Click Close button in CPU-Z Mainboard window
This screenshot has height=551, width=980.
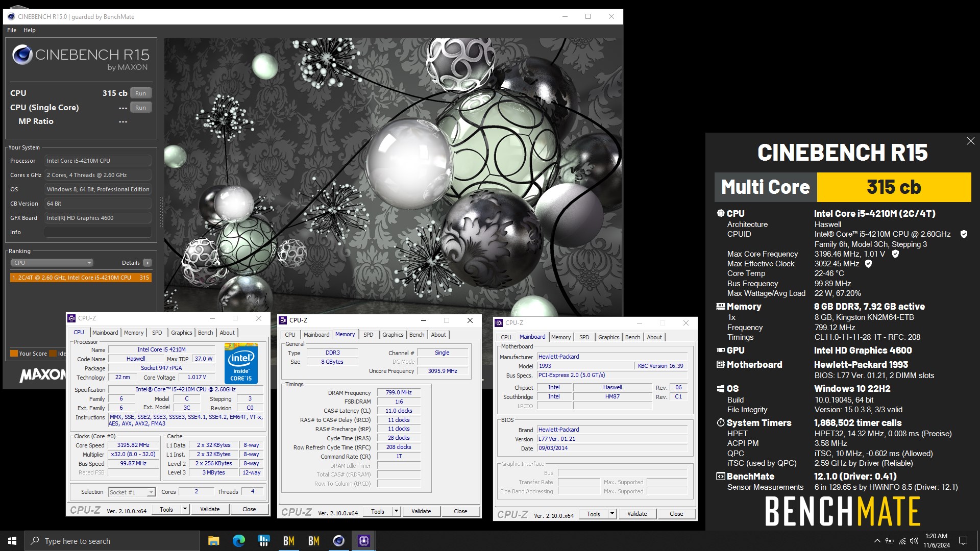(676, 514)
